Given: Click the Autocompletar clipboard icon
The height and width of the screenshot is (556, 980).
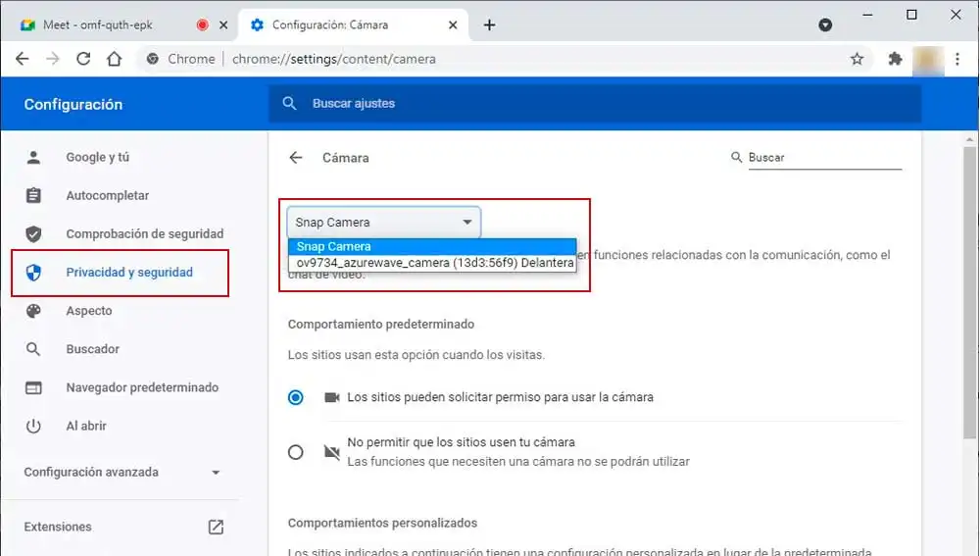Looking at the screenshot, I should 33,195.
